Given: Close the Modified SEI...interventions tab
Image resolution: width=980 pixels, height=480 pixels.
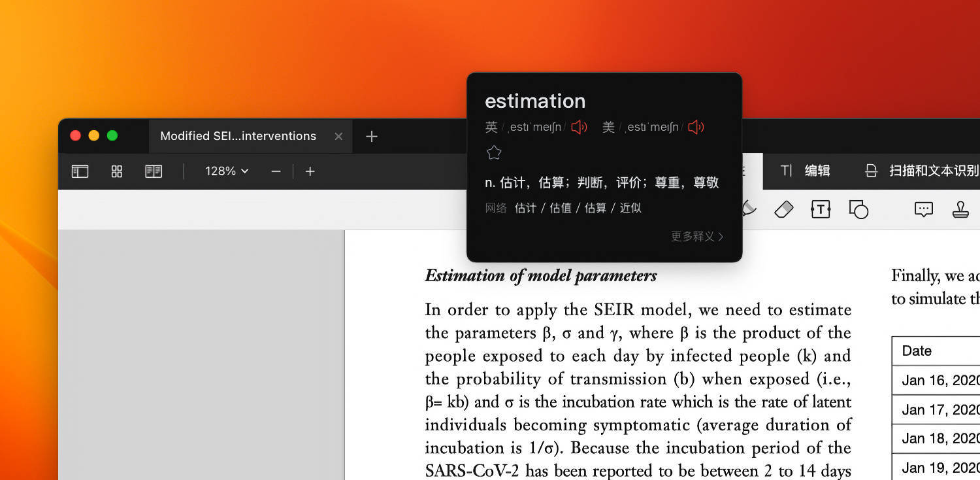Looking at the screenshot, I should pos(338,136).
